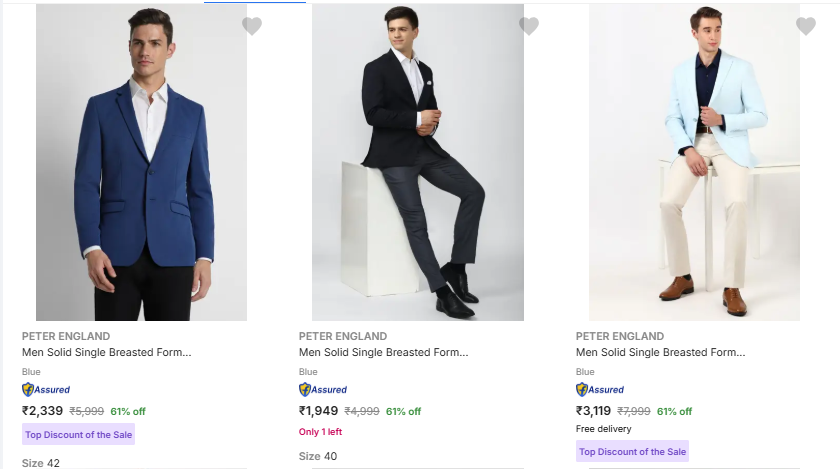Open the black blazer seated model image
This screenshot has height=469, width=840.
[418, 162]
